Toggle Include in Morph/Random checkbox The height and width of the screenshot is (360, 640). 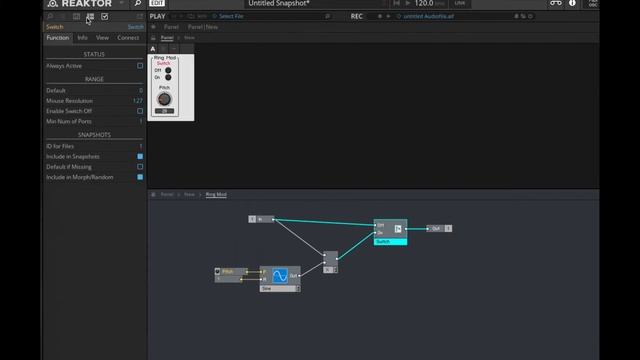[x=140, y=177]
